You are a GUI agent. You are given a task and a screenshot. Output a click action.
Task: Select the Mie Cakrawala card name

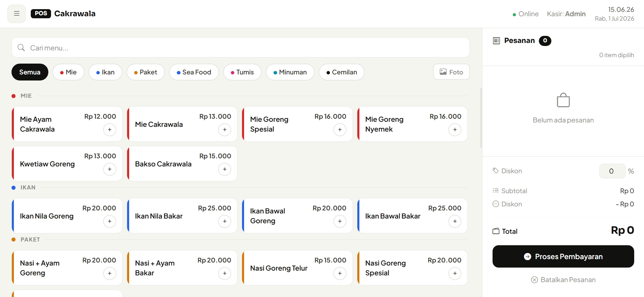tap(159, 124)
